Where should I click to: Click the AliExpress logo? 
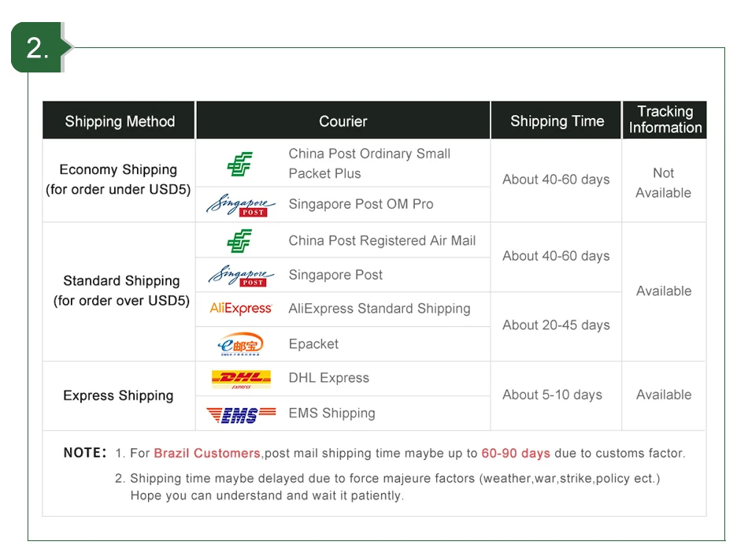(241, 309)
